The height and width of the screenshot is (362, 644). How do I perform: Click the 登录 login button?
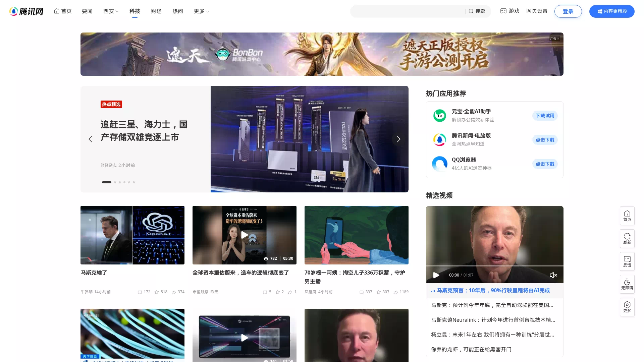coord(568,11)
